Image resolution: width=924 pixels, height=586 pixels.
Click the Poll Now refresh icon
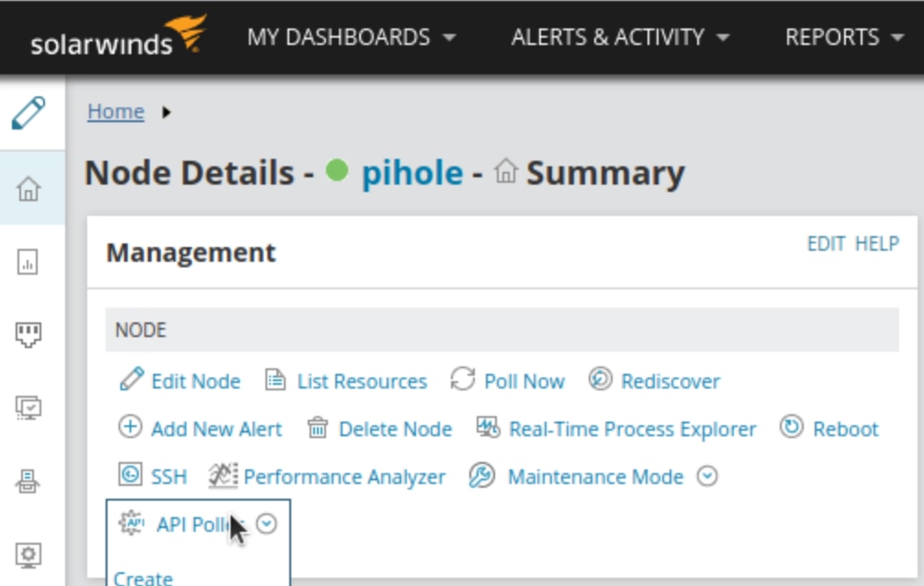[463, 379]
